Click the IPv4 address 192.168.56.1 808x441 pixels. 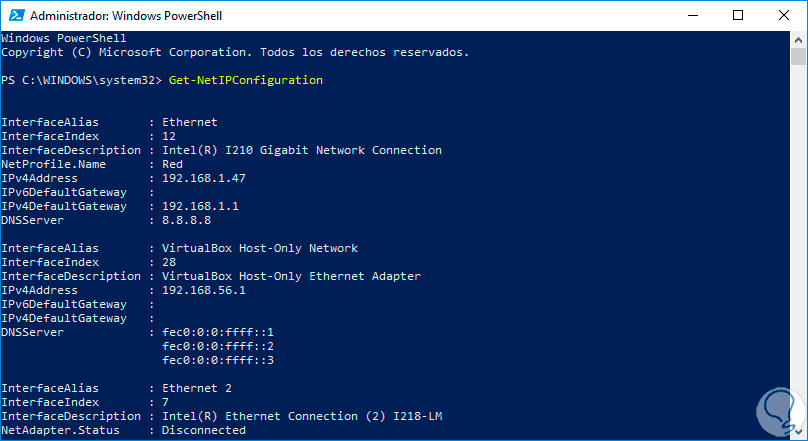(x=203, y=290)
